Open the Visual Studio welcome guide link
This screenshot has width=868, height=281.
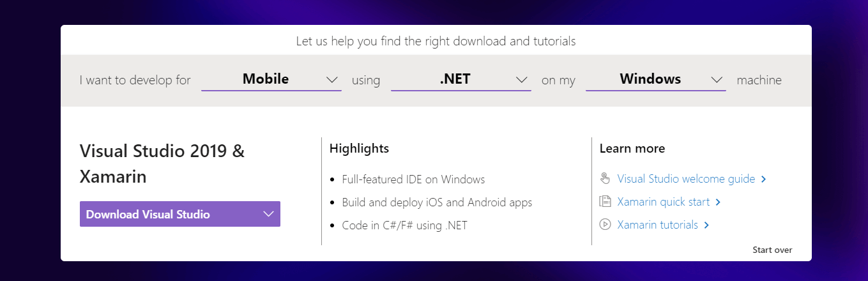(686, 179)
